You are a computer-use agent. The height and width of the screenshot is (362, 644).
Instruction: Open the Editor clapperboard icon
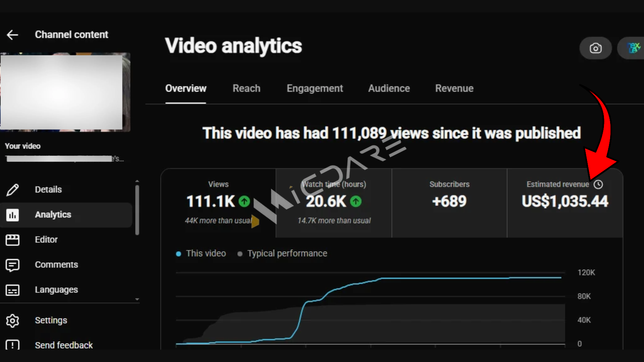point(12,240)
